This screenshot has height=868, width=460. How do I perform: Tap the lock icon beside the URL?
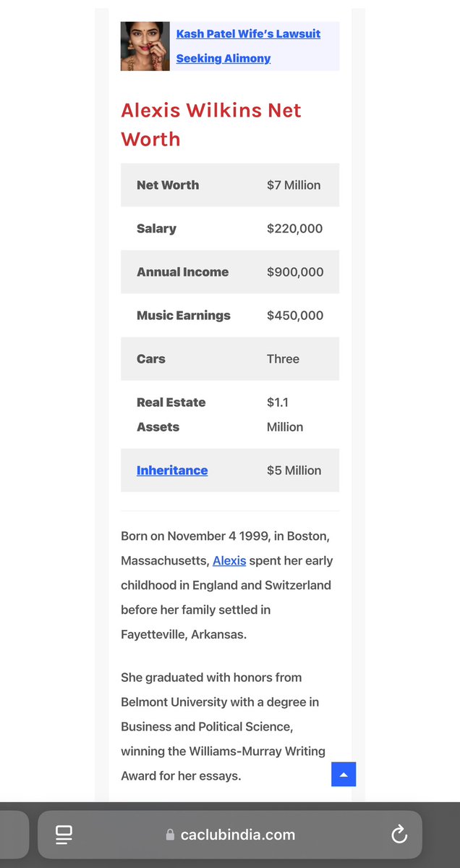pos(170,835)
